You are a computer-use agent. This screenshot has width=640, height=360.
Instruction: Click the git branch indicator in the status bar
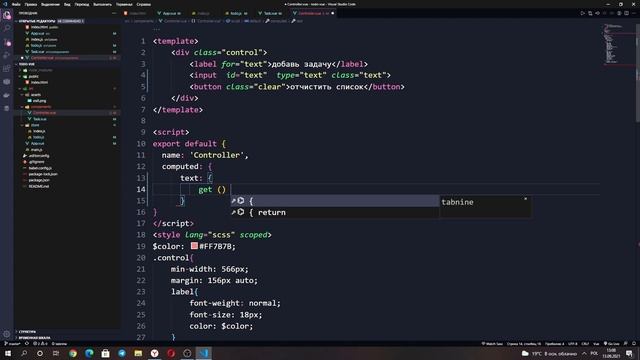tap(12, 344)
